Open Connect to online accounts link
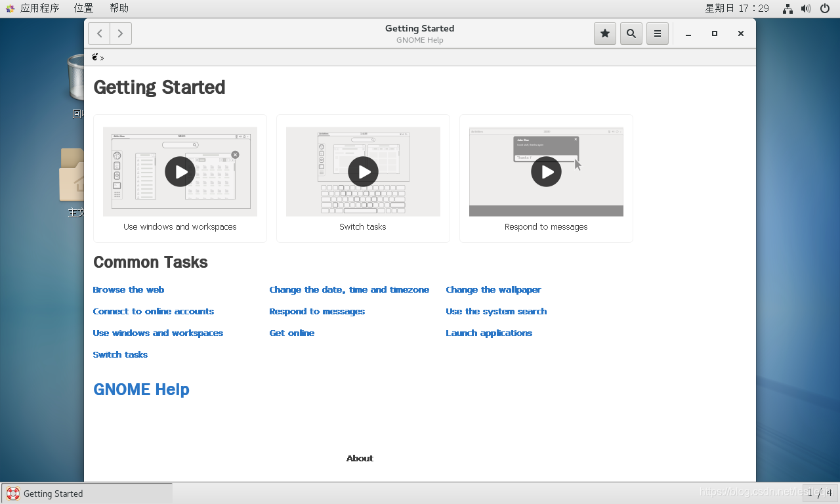The image size is (840, 504). coord(154,311)
